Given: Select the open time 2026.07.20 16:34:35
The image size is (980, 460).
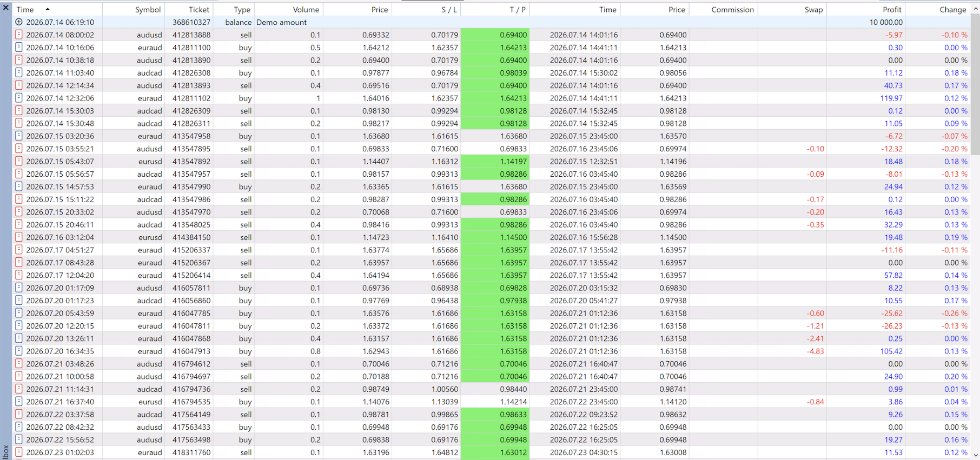Looking at the screenshot, I should 60,351.
